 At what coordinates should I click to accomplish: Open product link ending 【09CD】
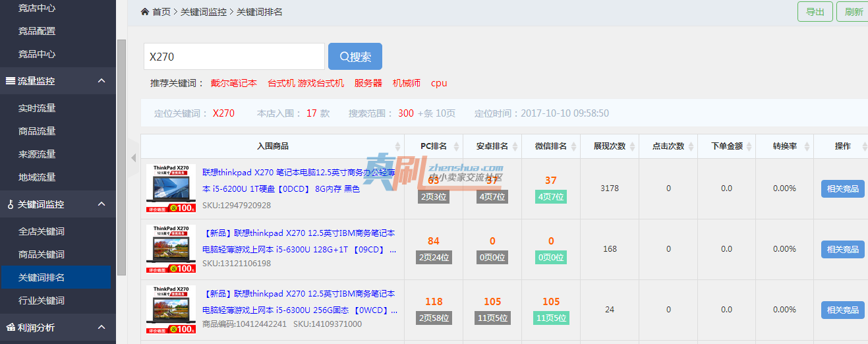(x=299, y=241)
